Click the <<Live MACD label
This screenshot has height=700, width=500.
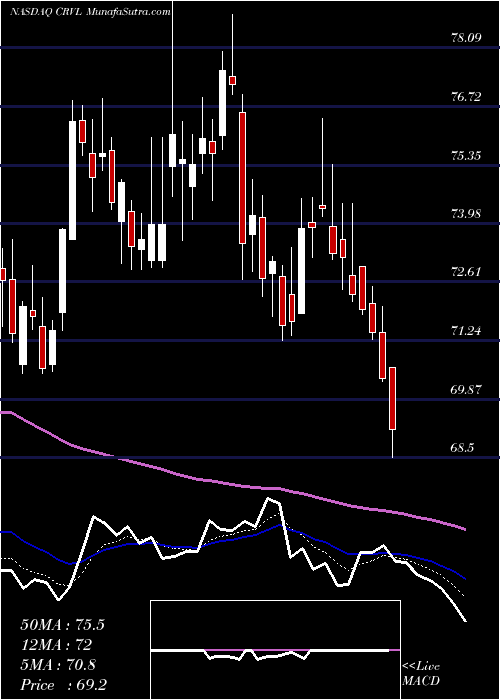pos(421,674)
